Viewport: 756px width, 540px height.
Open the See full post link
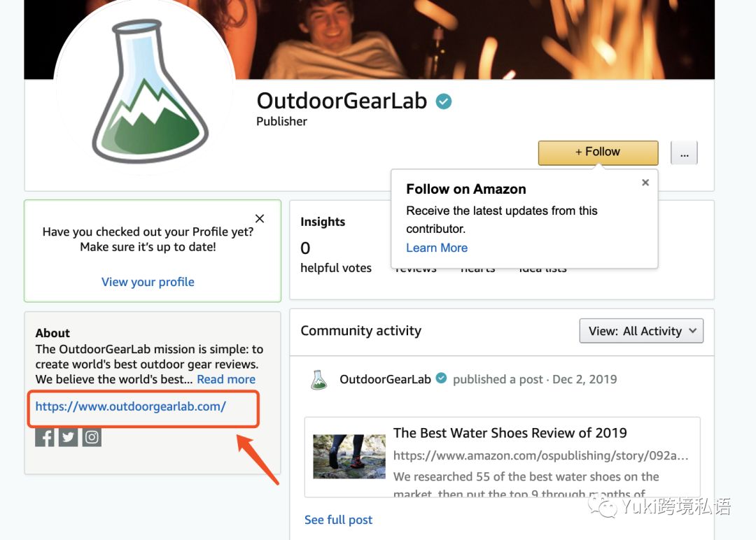[x=339, y=520]
